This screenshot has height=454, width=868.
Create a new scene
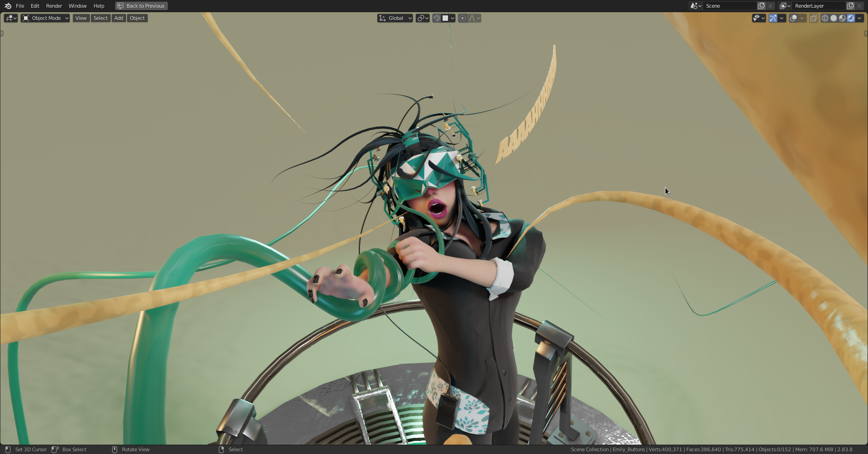click(x=761, y=6)
